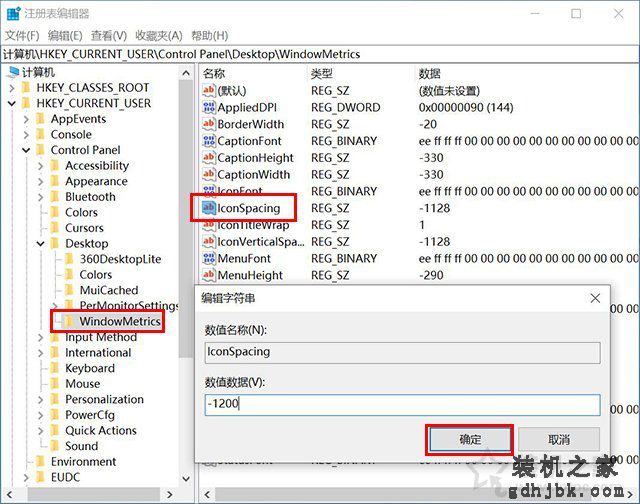Expand the Bluetooth key
This screenshot has width=640, height=504.
click(40, 197)
